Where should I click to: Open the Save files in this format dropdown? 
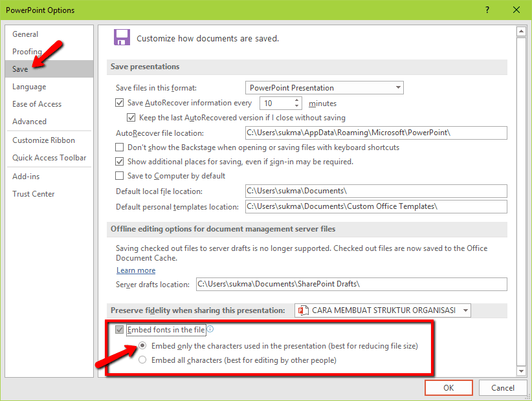pyautogui.click(x=324, y=88)
